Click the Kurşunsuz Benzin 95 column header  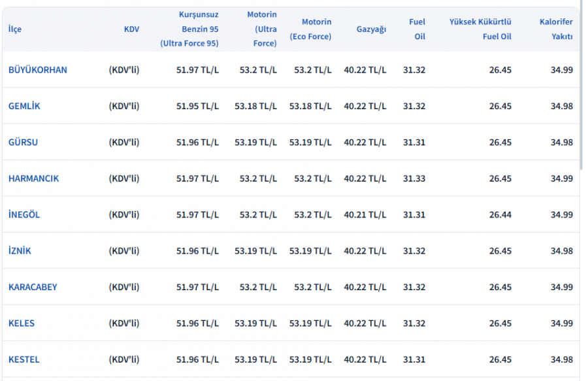tap(189, 29)
